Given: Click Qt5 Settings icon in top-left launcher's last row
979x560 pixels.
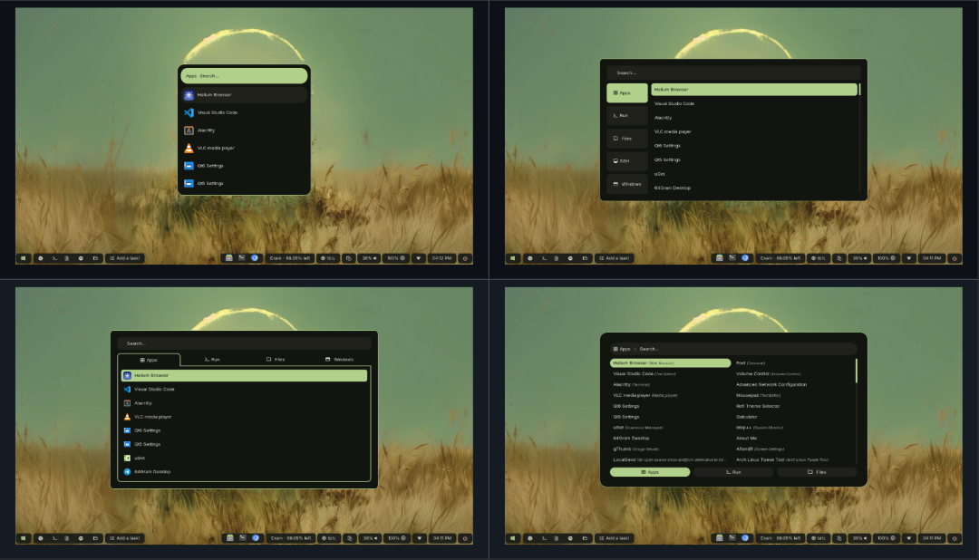Looking at the screenshot, I should pyautogui.click(x=189, y=184).
